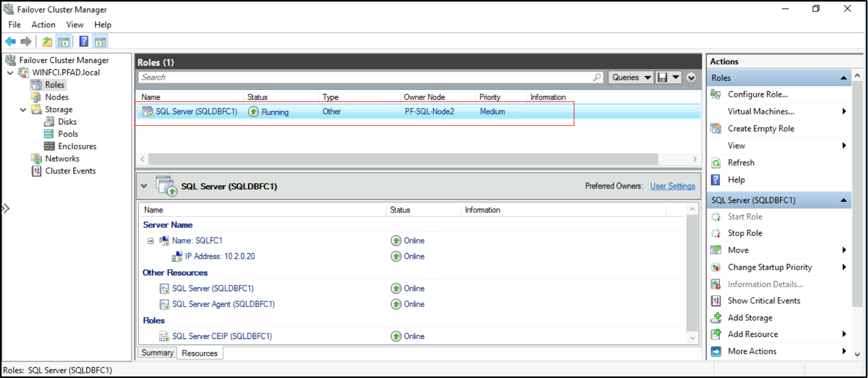Open the File menu
This screenshot has height=378, width=868.
pyautogui.click(x=15, y=24)
